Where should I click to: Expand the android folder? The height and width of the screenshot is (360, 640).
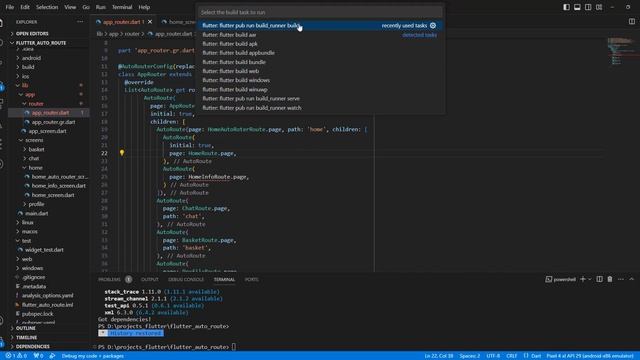pyautogui.click(x=31, y=58)
